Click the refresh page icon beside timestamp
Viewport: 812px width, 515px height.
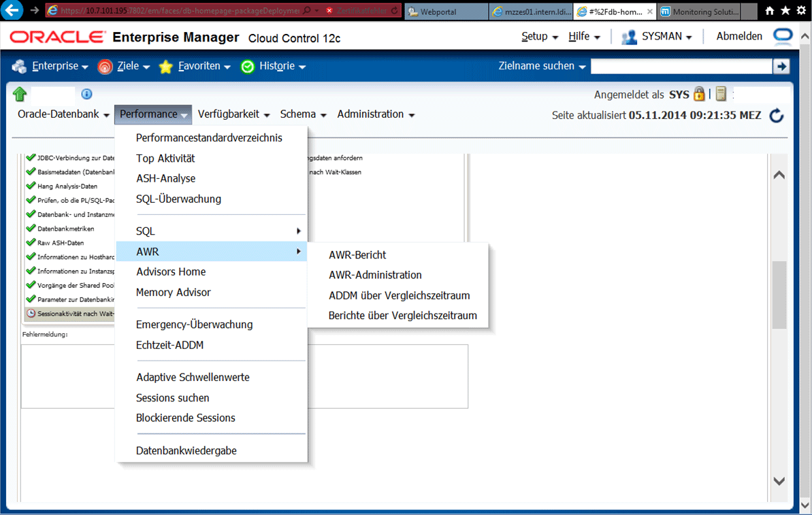click(x=777, y=116)
